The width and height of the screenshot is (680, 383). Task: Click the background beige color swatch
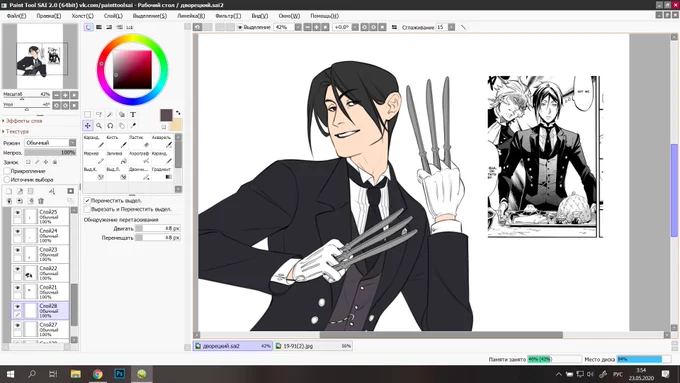click(x=176, y=125)
